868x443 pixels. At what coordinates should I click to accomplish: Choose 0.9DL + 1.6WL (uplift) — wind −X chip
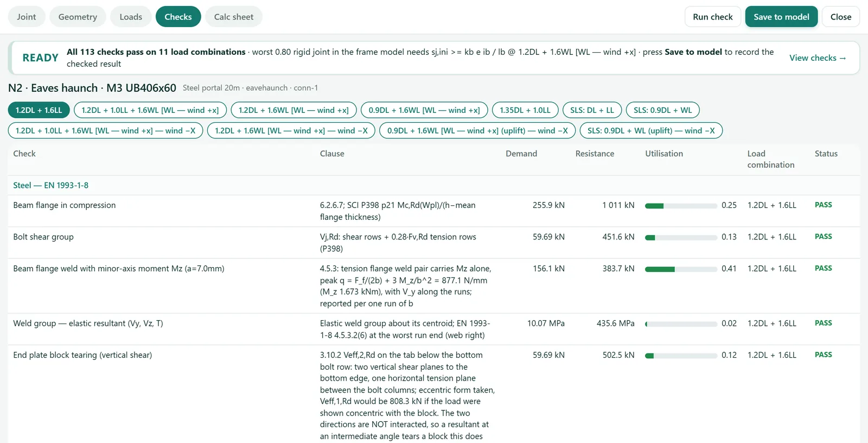pos(477,131)
